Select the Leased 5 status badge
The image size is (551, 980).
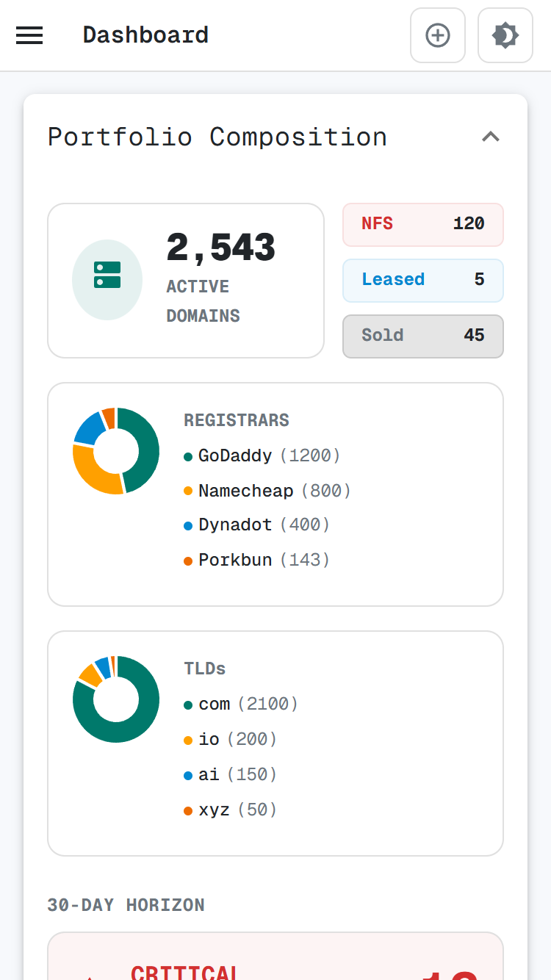(423, 280)
